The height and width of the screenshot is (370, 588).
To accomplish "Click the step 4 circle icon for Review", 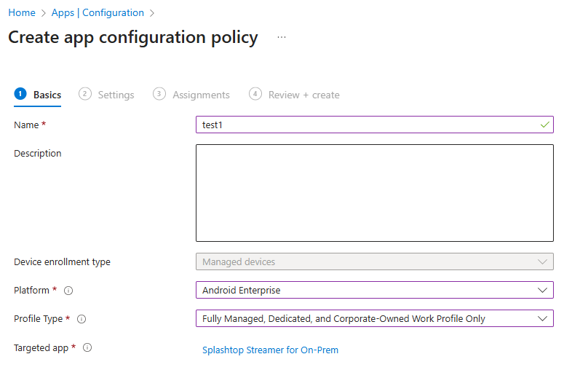I will (255, 94).
